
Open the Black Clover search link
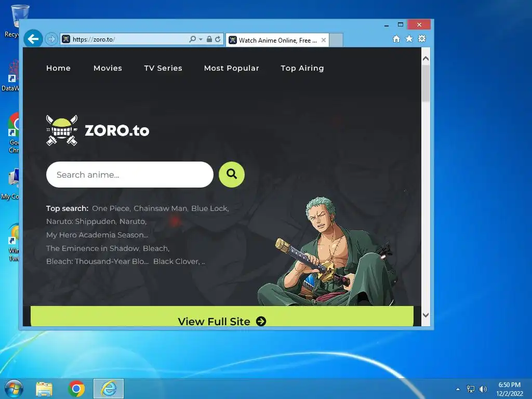tap(177, 261)
